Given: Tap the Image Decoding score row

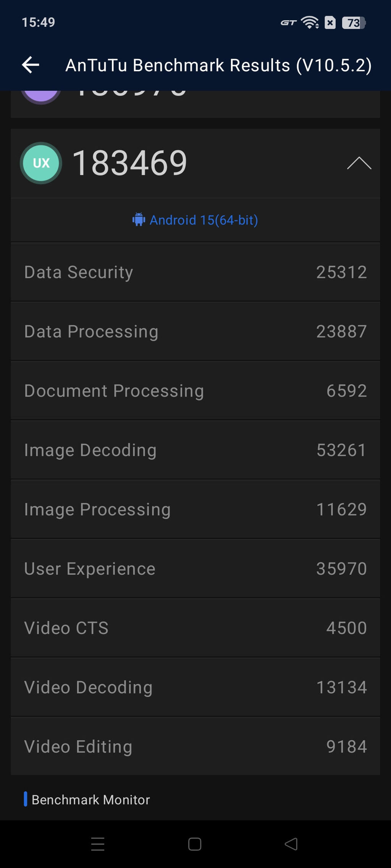Looking at the screenshot, I should click(x=195, y=450).
